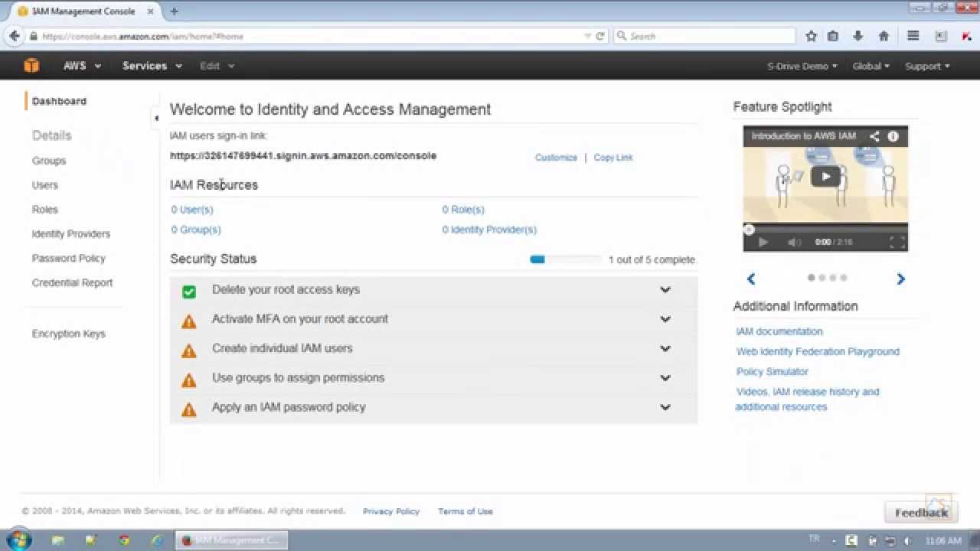Show the next Feature Spotlight item

[x=900, y=279]
